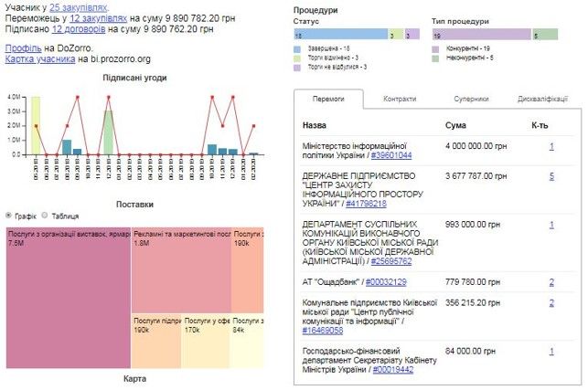Image resolution: width=588 pixels, height=390 pixels.
Task: Select the 7.5M exhibition services treemap tile
Action: pyautogui.click(x=68, y=300)
